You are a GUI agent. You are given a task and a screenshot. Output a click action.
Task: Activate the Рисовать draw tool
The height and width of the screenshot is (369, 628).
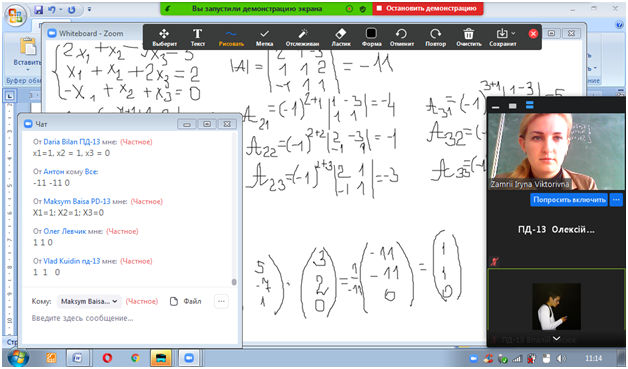click(231, 37)
